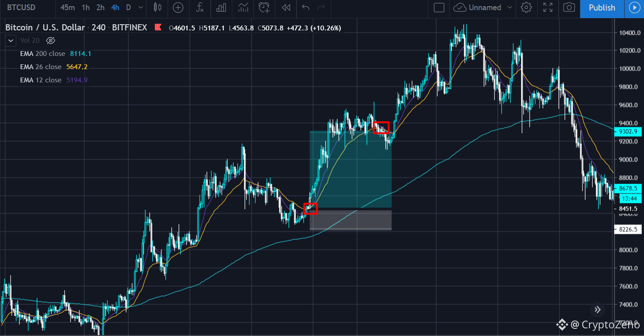Click the Compare plus icon
This screenshot has width=644, height=336.
178,8
